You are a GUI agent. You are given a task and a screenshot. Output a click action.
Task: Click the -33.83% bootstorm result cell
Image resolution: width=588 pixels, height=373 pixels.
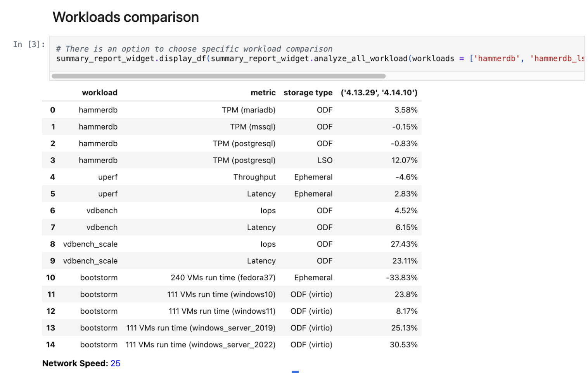pyautogui.click(x=402, y=278)
